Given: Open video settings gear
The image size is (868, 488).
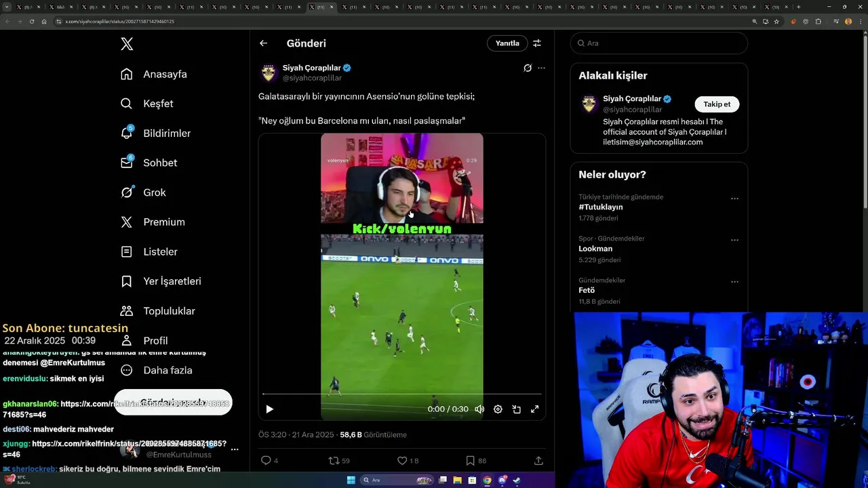Looking at the screenshot, I should [498, 409].
